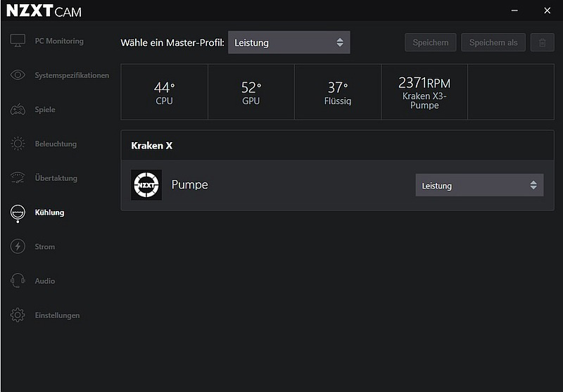Open Systemspezifikationen via the eye icon
Screen dimensions: 563x392
point(18,75)
